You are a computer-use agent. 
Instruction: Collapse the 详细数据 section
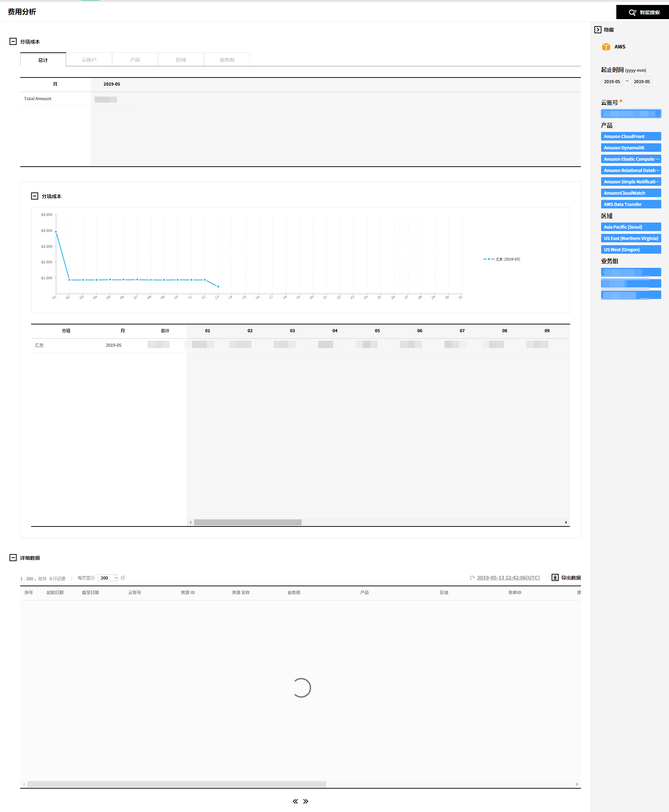(13, 558)
